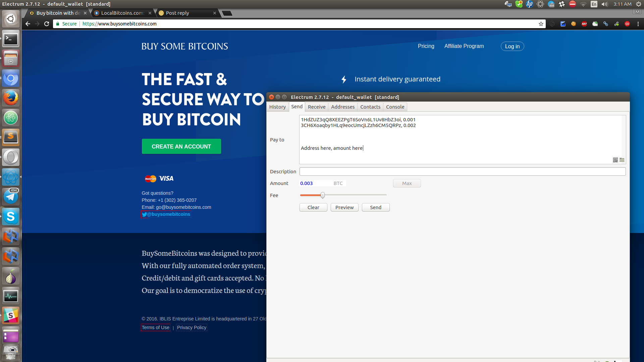Open System Monitor dock icon
Viewport: 644px width, 362px height.
pyautogui.click(x=11, y=296)
